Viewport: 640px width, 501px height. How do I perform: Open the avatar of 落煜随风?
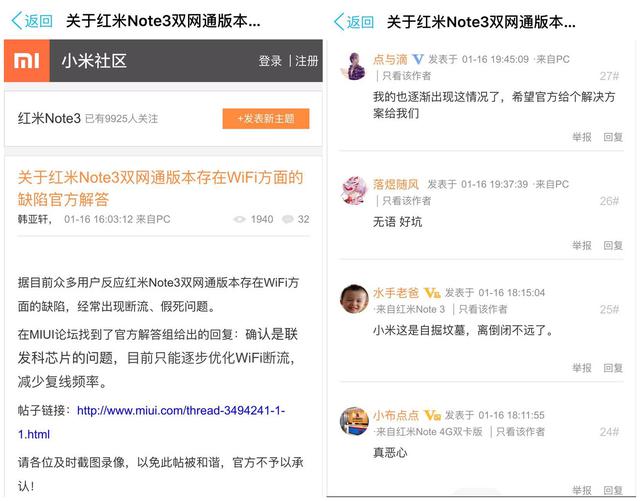point(354,190)
